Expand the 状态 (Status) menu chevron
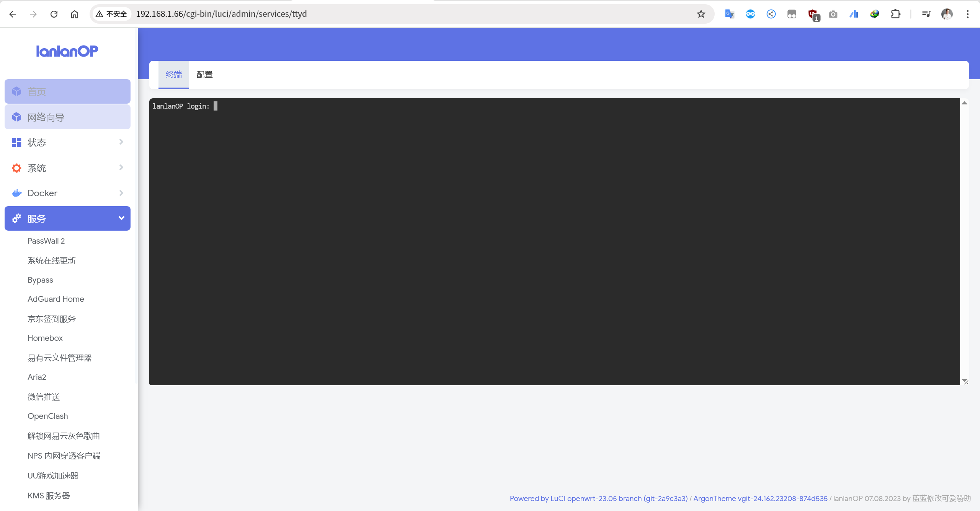Viewport: 980px width, 511px height. (121, 142)
